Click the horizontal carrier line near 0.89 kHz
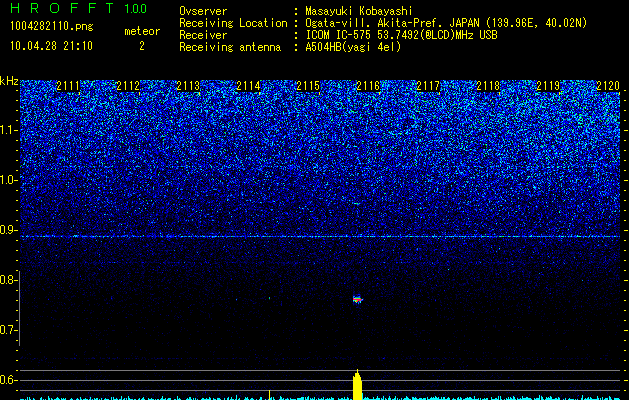This screenshot has width=629, height=400. tap(320, 237)
